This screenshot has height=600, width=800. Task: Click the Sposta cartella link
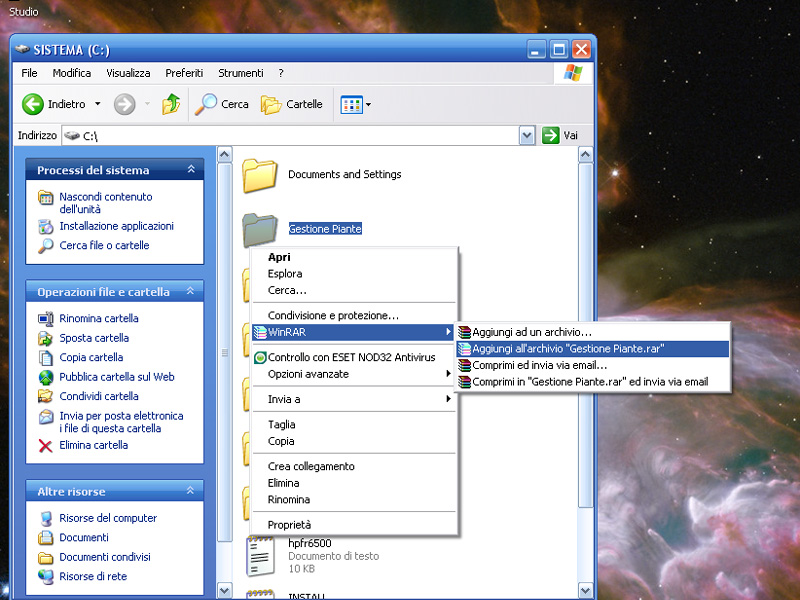point(94,338)
